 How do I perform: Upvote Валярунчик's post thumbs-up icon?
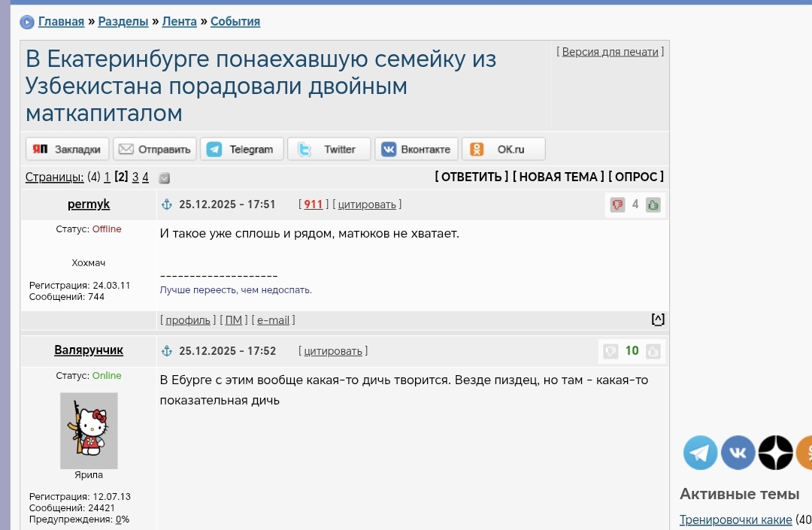coord(653,351)
